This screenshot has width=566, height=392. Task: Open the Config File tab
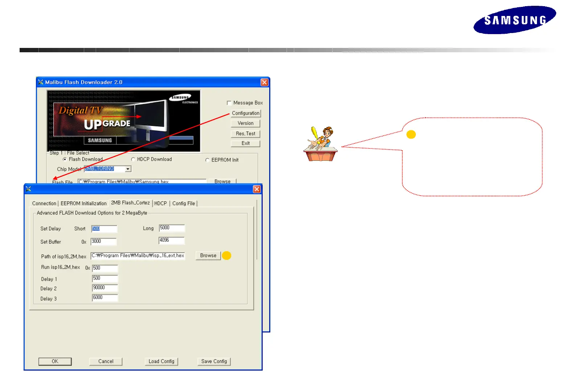184,204
